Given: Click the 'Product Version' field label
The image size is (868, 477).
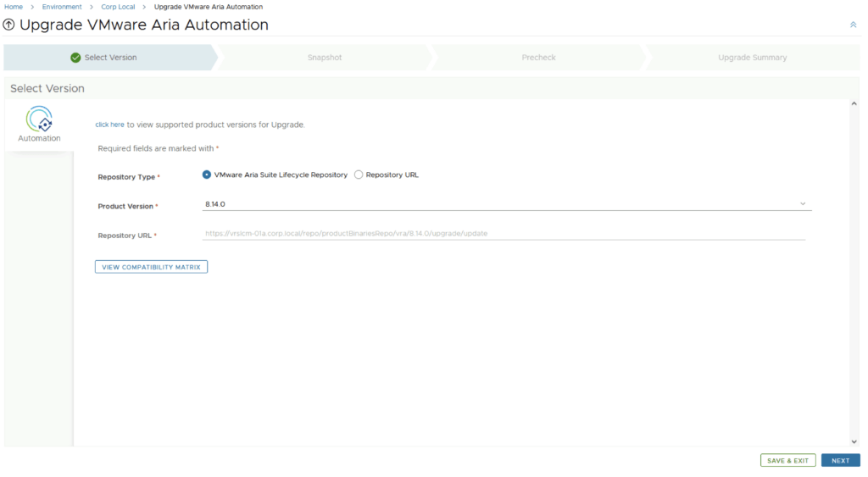Looking at the screenshot, I should (x=125, y=207).
